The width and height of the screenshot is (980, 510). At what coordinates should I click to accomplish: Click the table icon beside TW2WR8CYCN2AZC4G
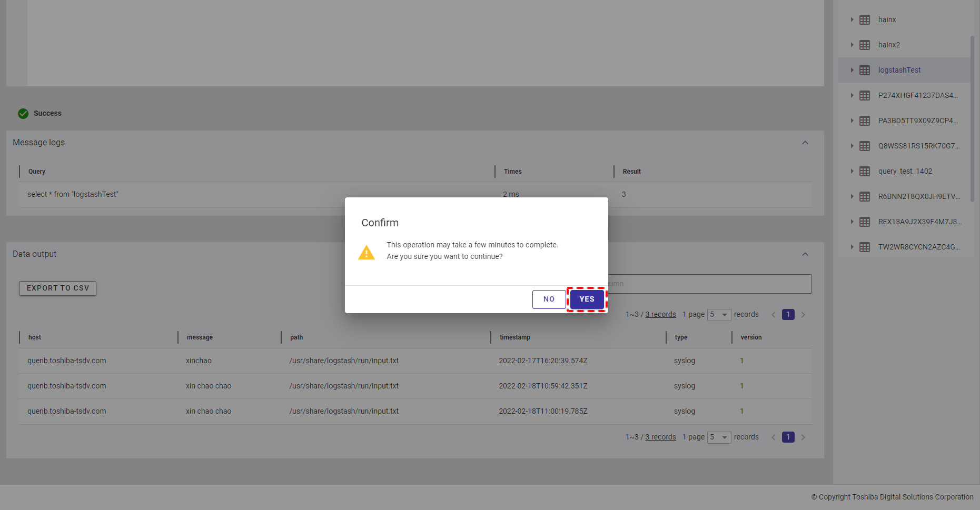tap(865, 247)
